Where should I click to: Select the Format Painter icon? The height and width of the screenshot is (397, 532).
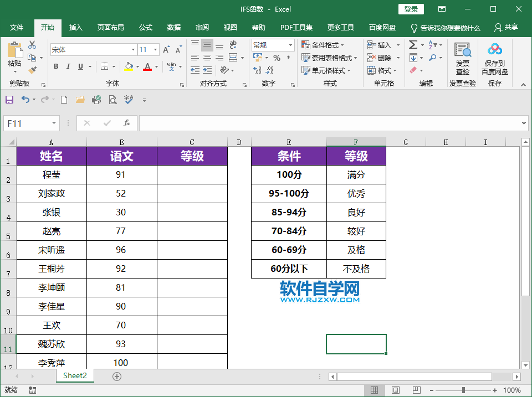31,69
